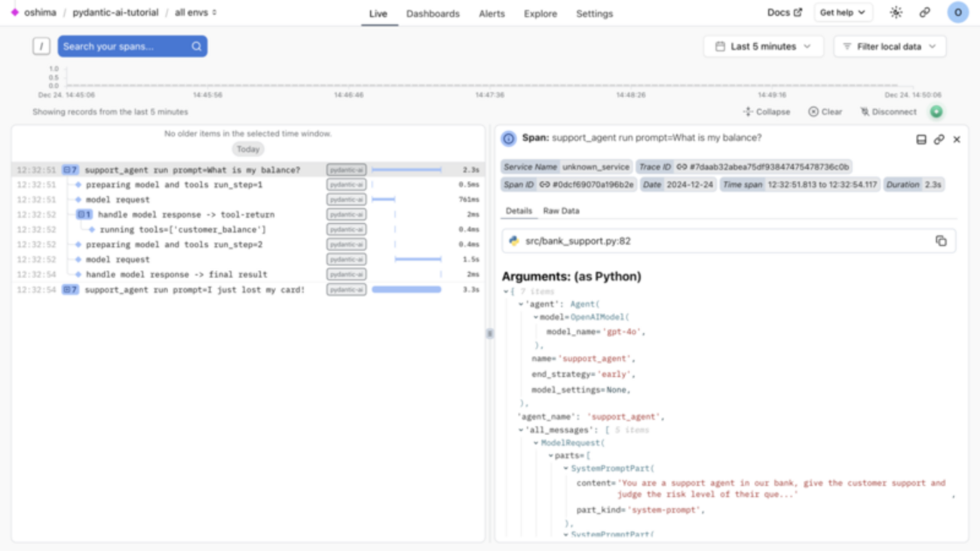Open the user avatar menu
This screenshot has width=980, height=551.
click(958, 13)
